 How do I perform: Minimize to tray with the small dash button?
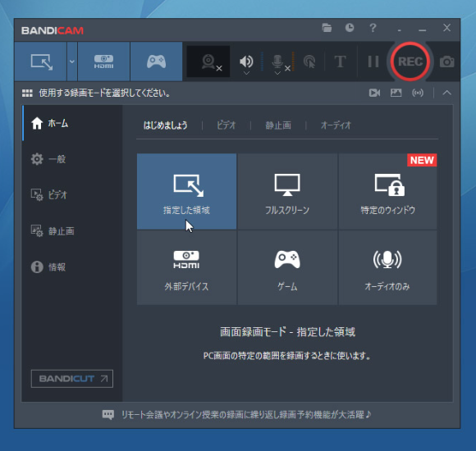[399, 30]
